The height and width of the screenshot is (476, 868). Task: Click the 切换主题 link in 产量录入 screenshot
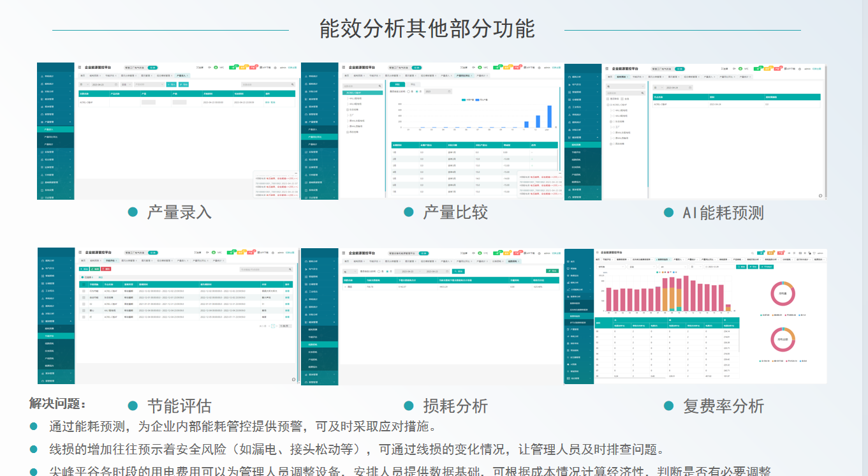tap(292, 68)
